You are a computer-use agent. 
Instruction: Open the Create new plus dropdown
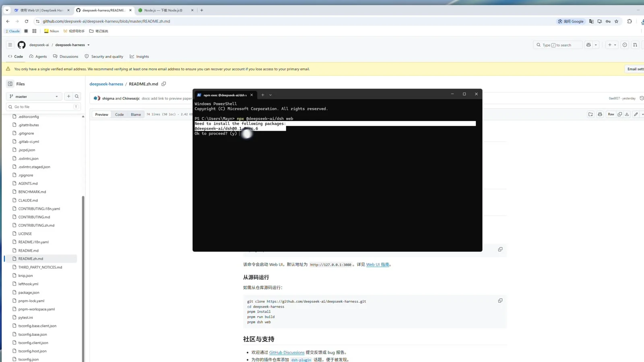click(x=612, y=45)
